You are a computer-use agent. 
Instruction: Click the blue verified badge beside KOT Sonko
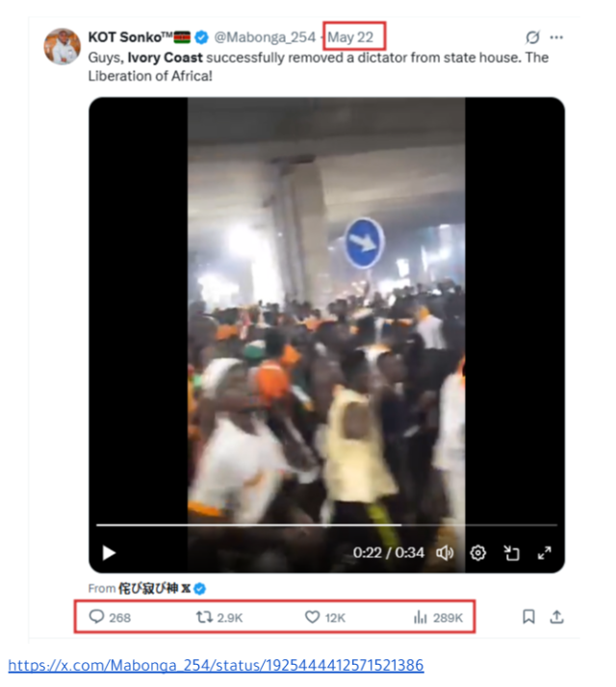point(201,38)
